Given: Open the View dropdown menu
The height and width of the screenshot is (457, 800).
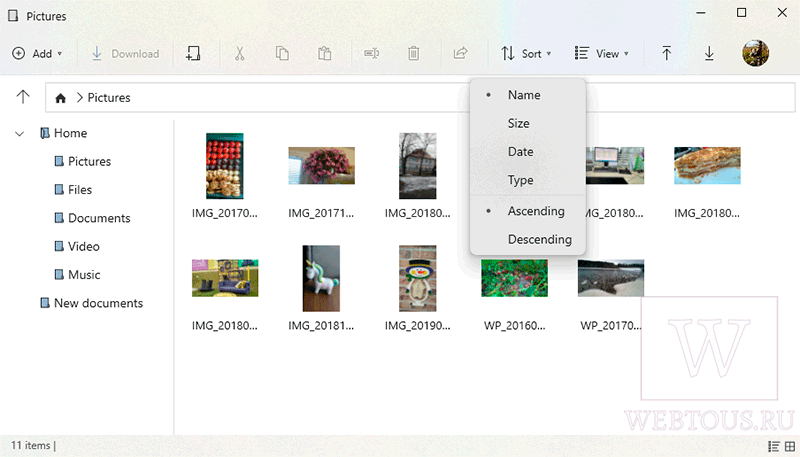Looking at the screenshot, I should tap(602, 54).
